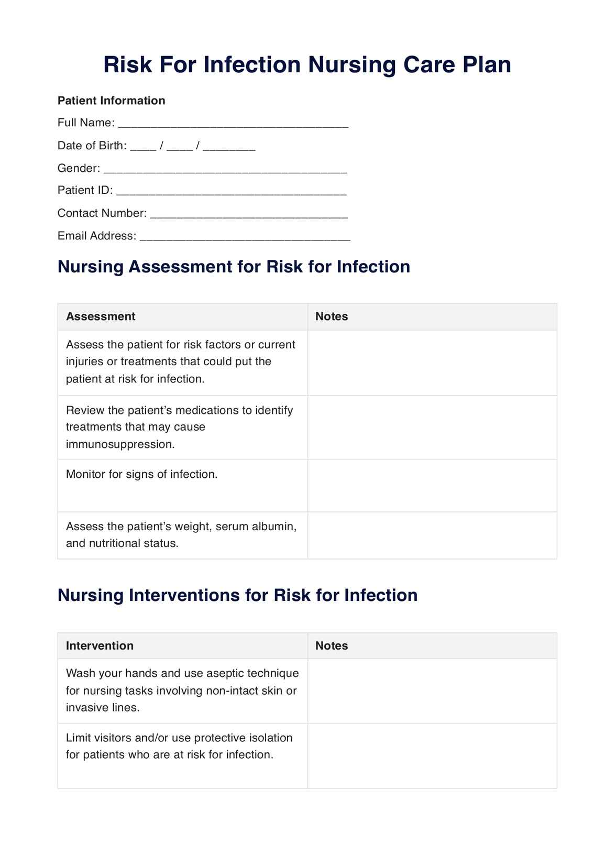This screenshot has width=616, height=854.
Task: Click the Patient Information label
Action: [x=111, y=101]
